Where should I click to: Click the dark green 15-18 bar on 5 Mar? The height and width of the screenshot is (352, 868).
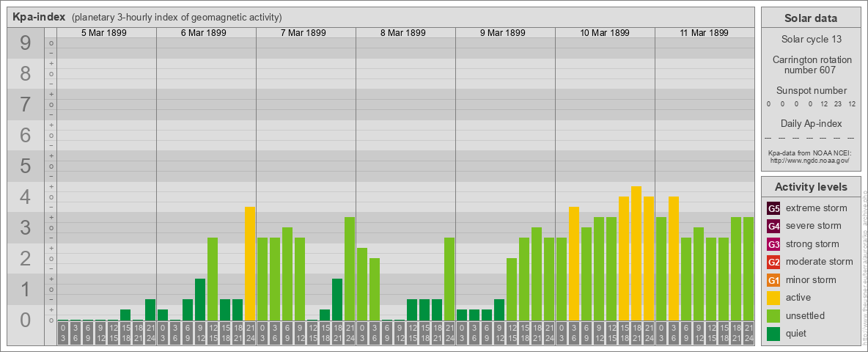[125, 315]
